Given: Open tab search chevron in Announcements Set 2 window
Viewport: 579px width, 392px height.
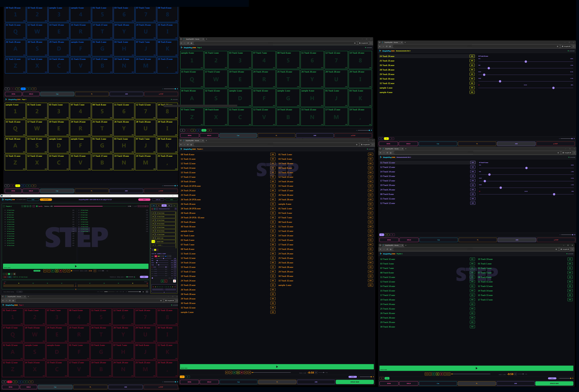Looking at the screenshot, I should [379, 42].
